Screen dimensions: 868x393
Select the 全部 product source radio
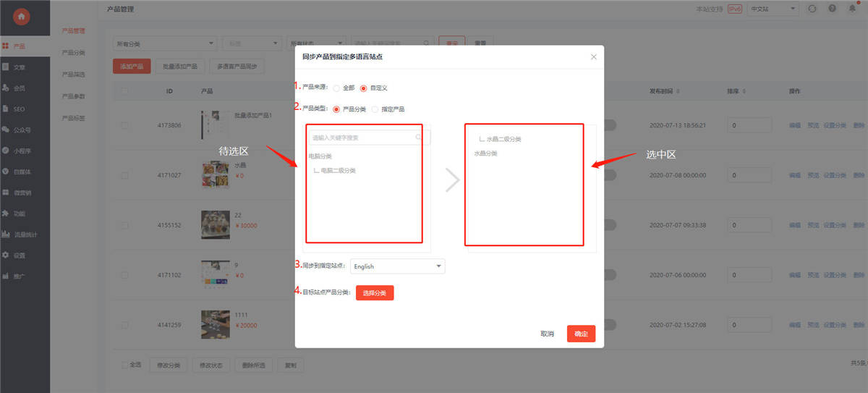[x=336, y=88]
